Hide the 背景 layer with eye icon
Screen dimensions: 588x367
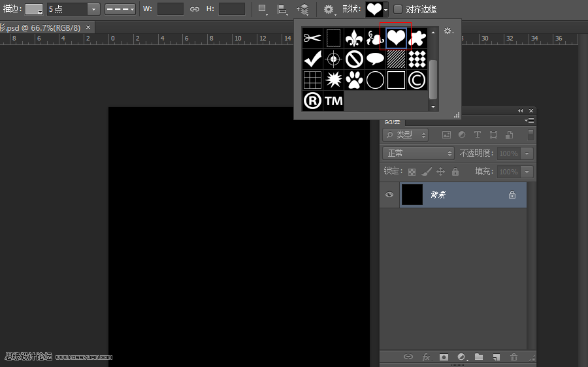coord(389,195)
